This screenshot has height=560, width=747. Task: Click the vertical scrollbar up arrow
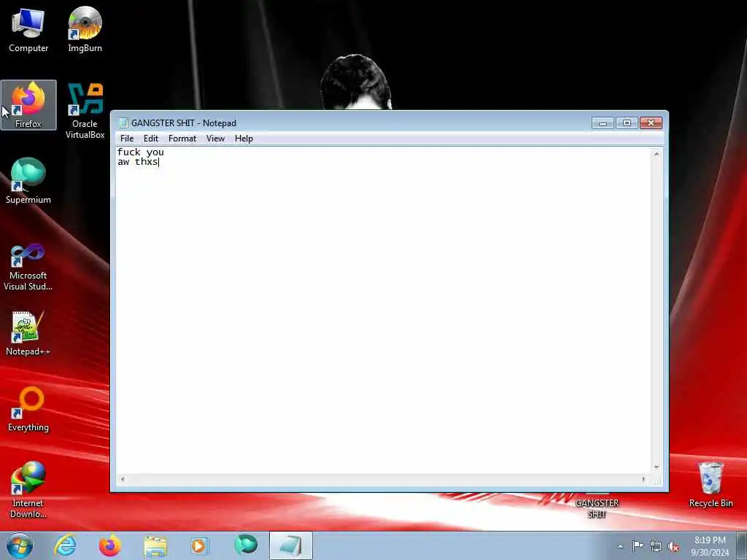(x=657, y=154)
